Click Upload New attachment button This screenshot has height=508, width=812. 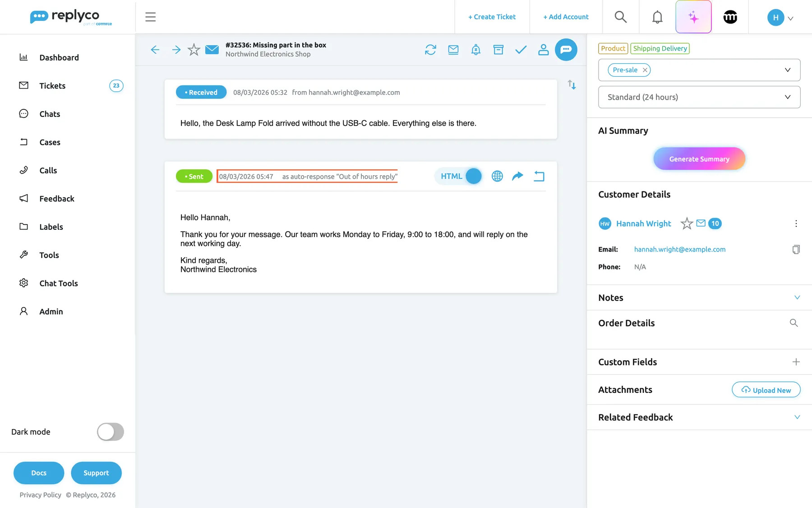pos(766,390)
